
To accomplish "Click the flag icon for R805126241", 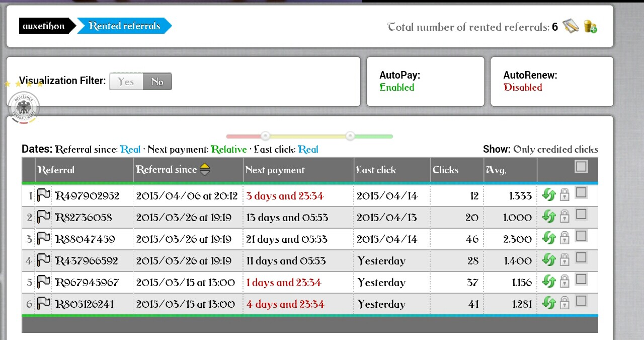I will (x=44, y=303).
